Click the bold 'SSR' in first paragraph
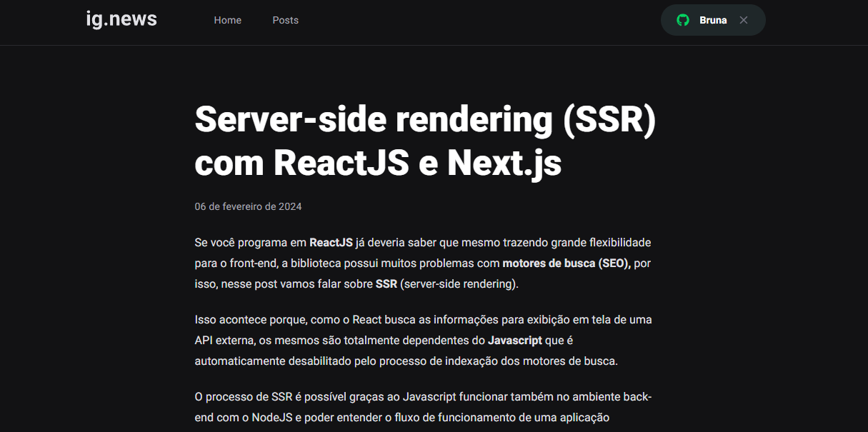Viewport: 868px width, 432px height. click(386, 283)
